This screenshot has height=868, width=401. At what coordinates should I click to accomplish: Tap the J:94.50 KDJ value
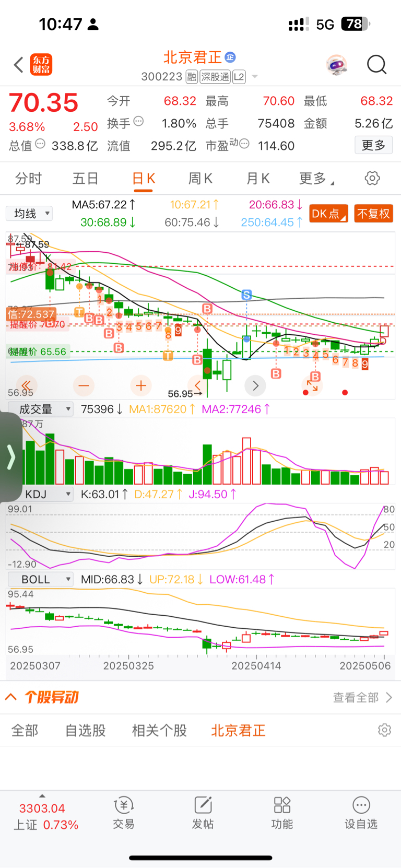pos(213,494)
